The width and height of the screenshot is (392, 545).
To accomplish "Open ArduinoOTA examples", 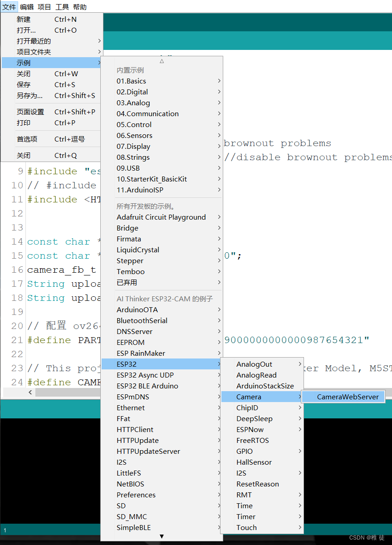I will [x=162, y=310].
